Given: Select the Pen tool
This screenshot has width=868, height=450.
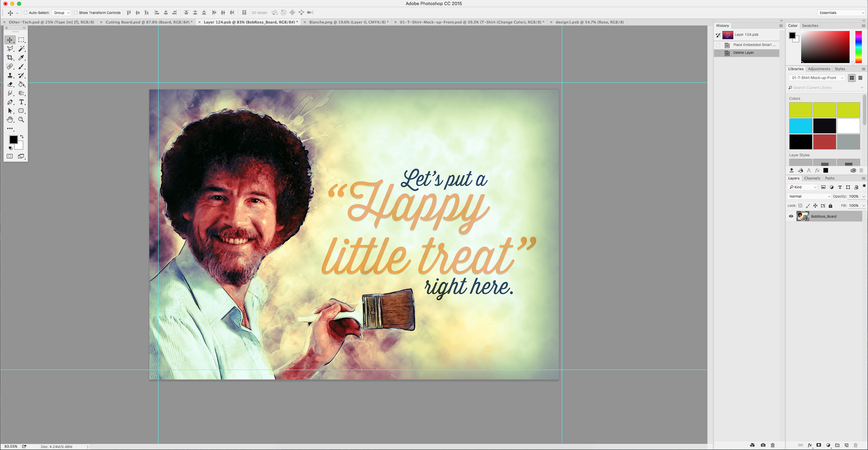Looking at the screenshot, I should 10,102.
